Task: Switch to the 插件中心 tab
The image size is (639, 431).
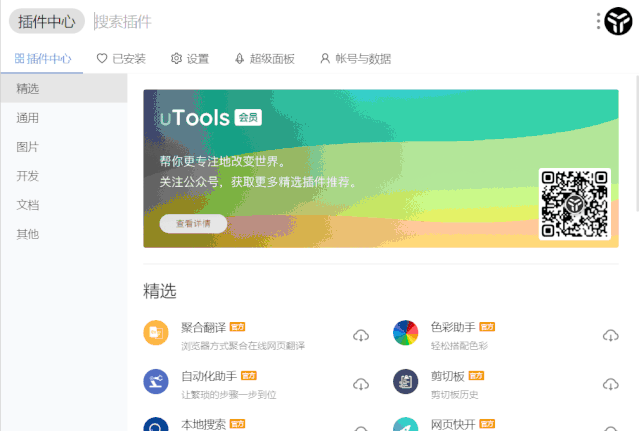Action: click(43, 59)
